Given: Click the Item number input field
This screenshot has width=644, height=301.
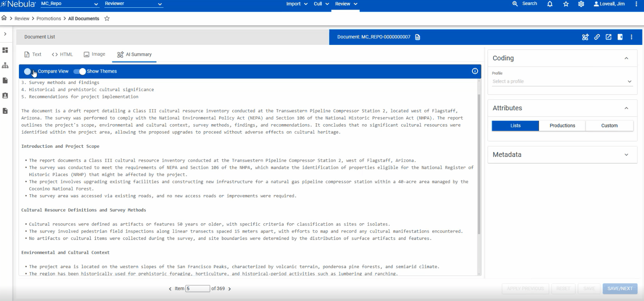Looking at the screenshot, I should click(x=197, y=289).
